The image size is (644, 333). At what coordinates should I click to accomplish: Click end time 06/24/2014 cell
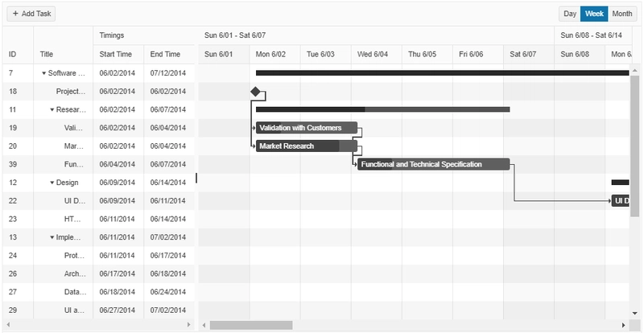[x=169, y=292]
